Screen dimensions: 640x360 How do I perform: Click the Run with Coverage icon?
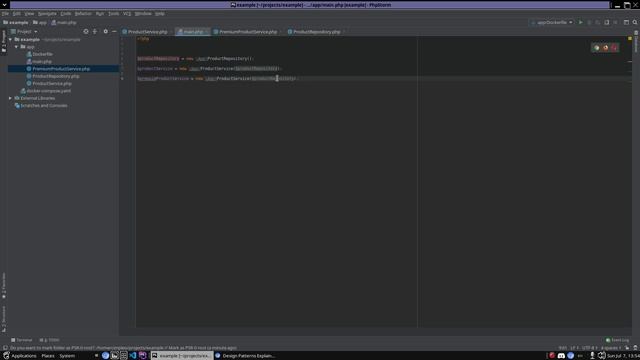(598, 22)
